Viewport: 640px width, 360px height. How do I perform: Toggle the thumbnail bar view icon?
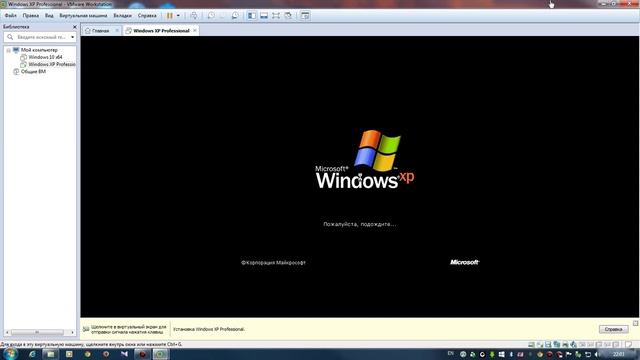[264, 16]
